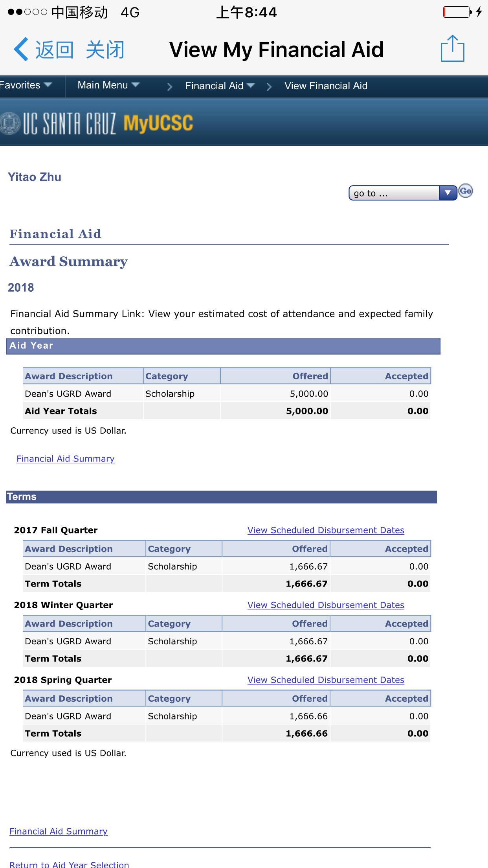The height and width of the screenshot is (868, 488).
Task: Select View Financial Aid breadcrumb item
Action: (326, 86)
